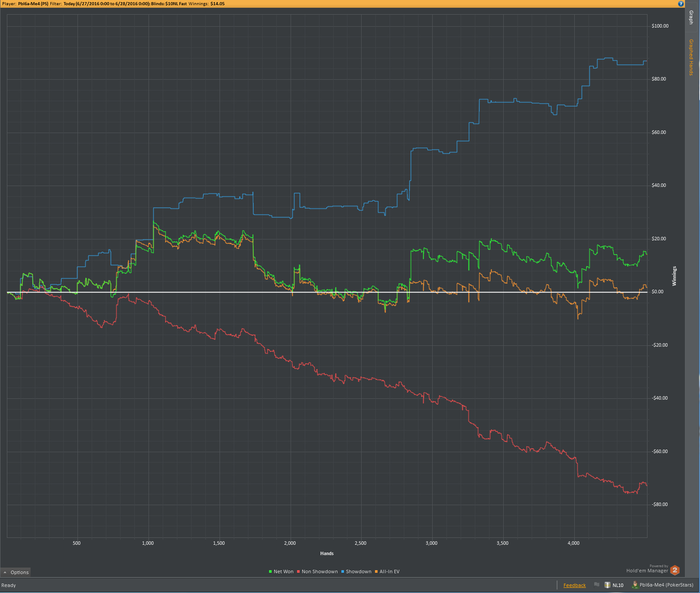700x593 pixels.
Task: Click the 3,500 hands x-axis label
Action: (502, 543)
